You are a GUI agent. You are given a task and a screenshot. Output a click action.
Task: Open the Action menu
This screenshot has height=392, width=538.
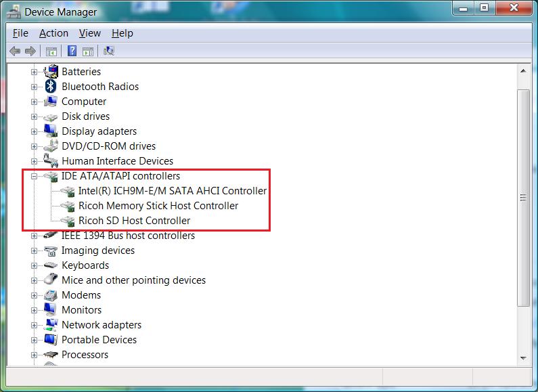pyautogui.click(x=53, y=33)
